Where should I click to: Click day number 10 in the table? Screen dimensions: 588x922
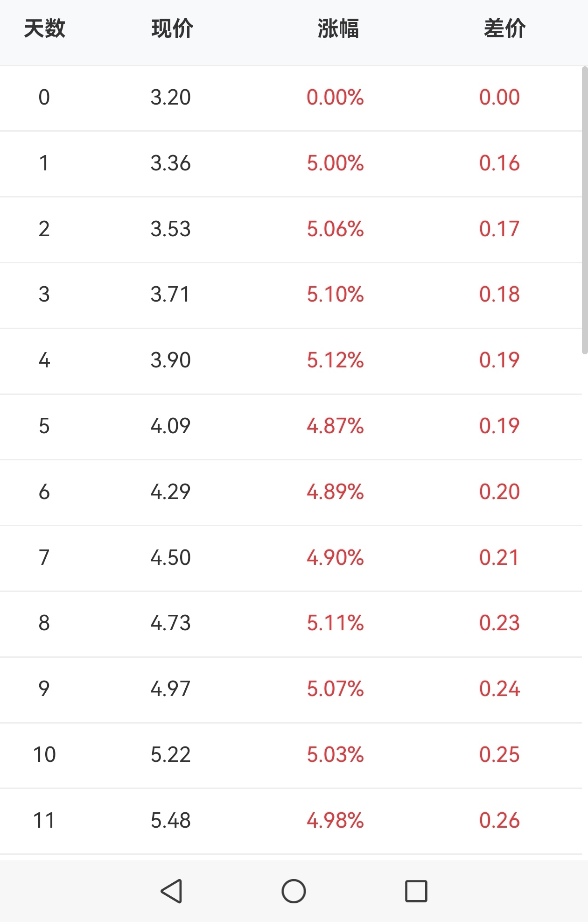(44, 755)
